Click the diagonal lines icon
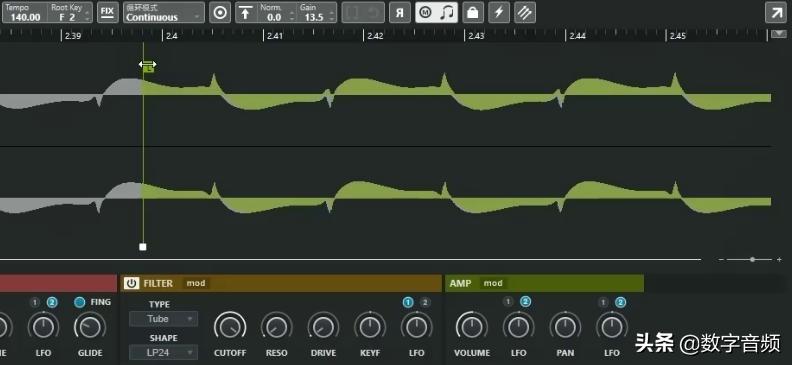The width and height of the screenshot is (792, 365). [x=525, y=13]
